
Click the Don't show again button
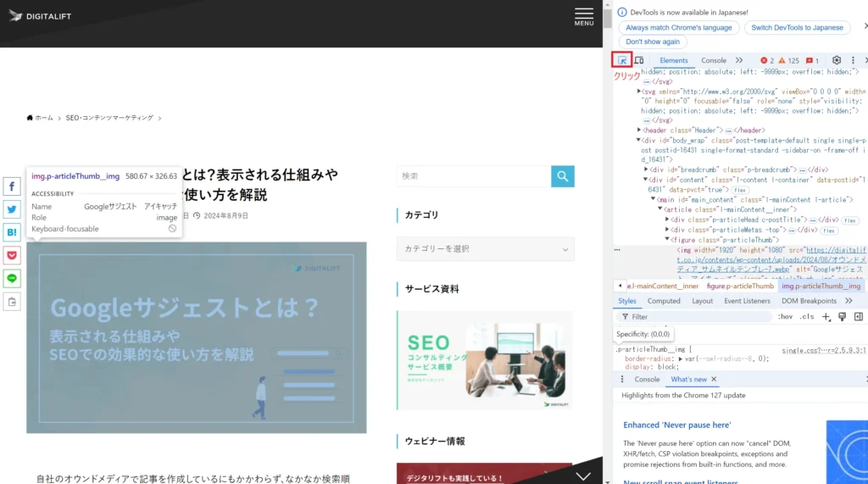coord(652,42)
